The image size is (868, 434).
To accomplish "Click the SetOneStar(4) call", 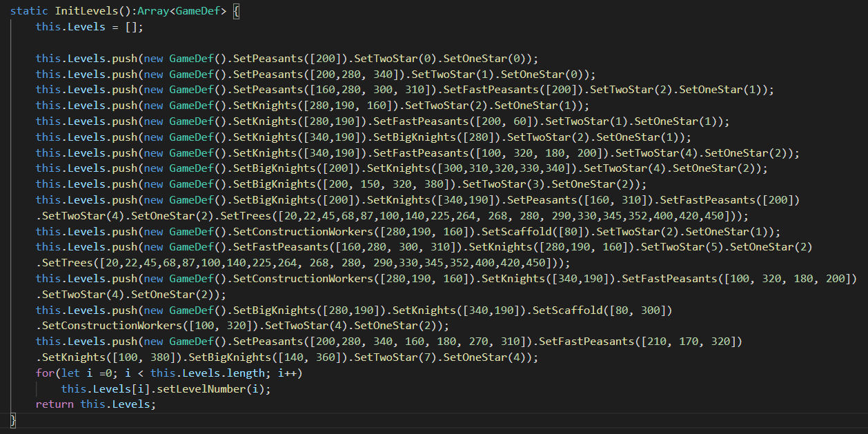I will point(485,357).
